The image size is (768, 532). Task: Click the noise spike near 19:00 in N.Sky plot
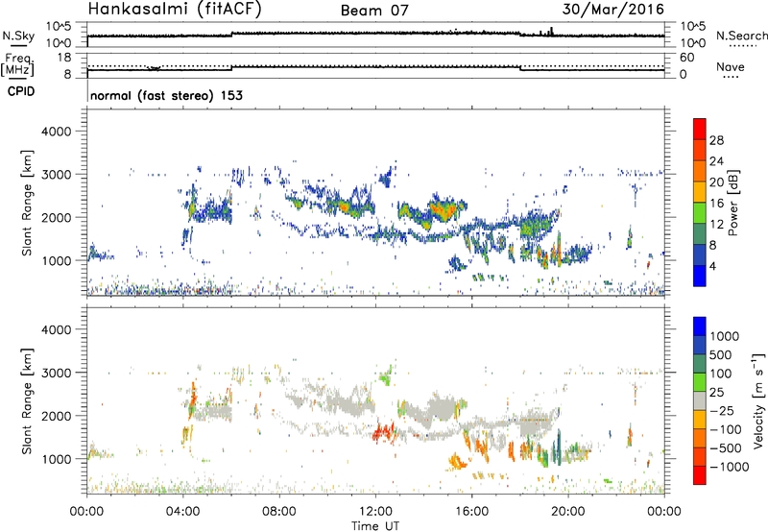551,31
